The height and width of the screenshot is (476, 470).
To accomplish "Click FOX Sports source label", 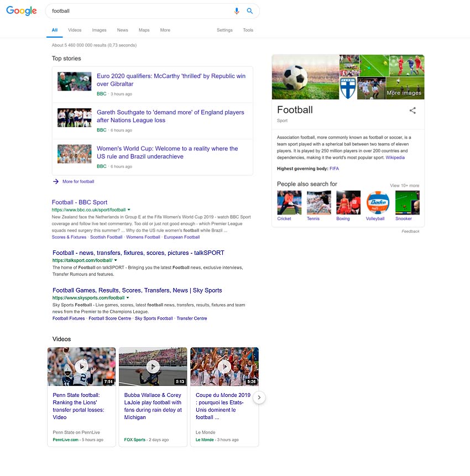I will click(x=135, y=440).
